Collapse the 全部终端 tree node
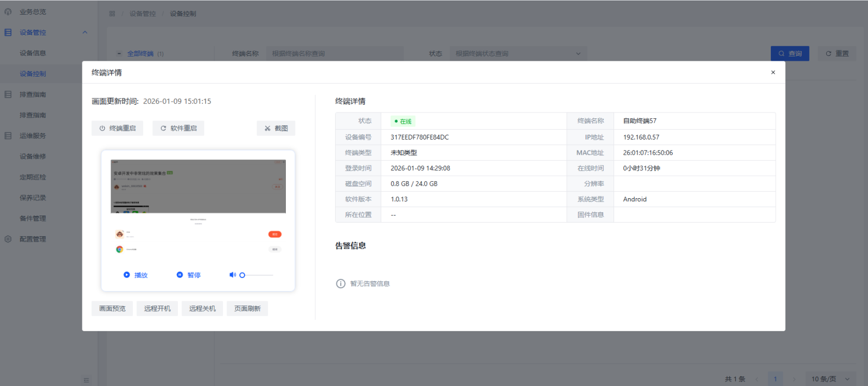This screenshot has height=386, width=868. (x=119, y=54)
